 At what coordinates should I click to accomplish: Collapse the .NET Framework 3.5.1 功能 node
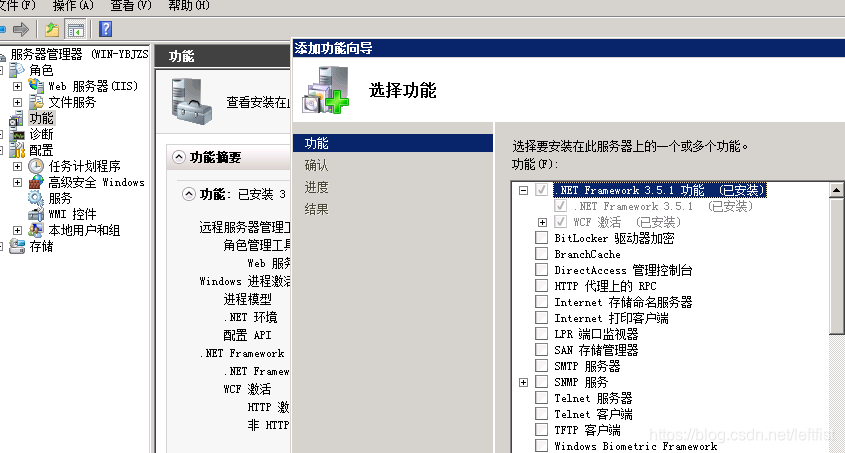click(523, 190)
